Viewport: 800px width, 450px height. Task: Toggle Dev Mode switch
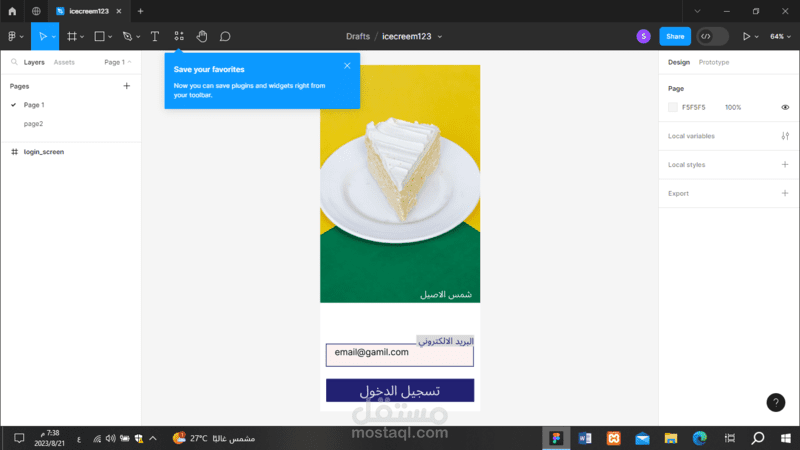[x=712, y=36]
